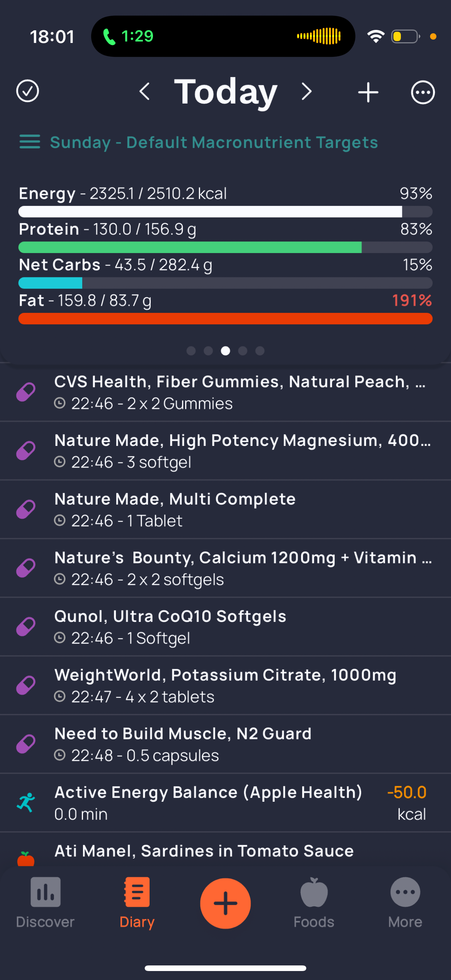
Task: Tap the Diary notebook icon
Action: (x=137, y=893)
